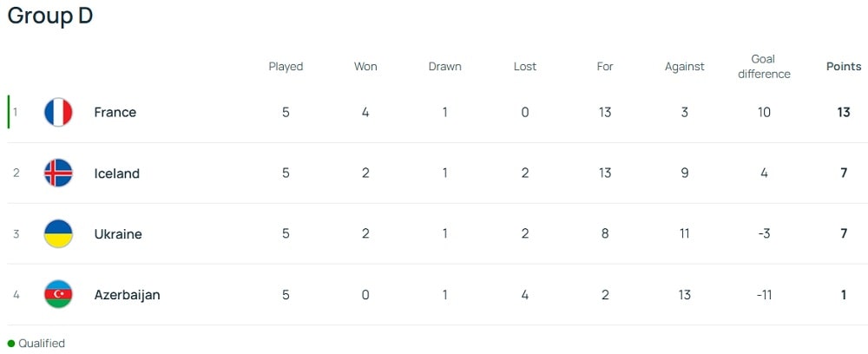Click France's points total of 13
The width and height of the screenshot is (868, 354).
[x=844, y=113]
